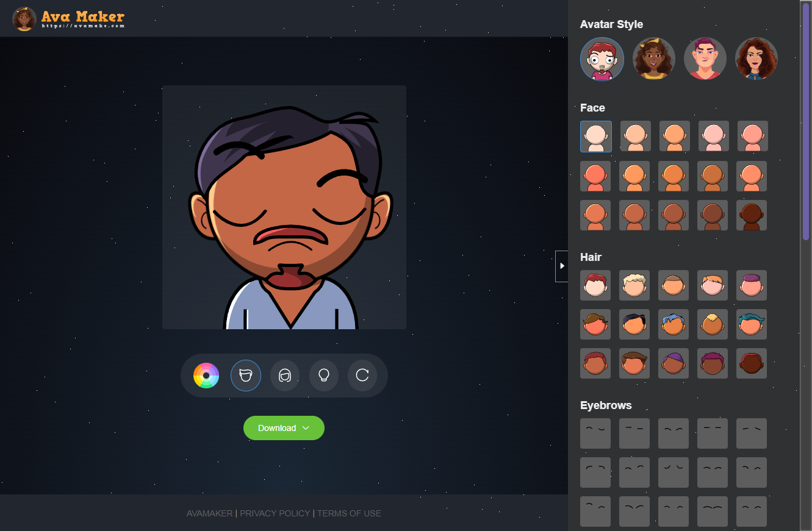
Task: Choose the purple-haired man avatar style
Action: click(x=705, y=59)
